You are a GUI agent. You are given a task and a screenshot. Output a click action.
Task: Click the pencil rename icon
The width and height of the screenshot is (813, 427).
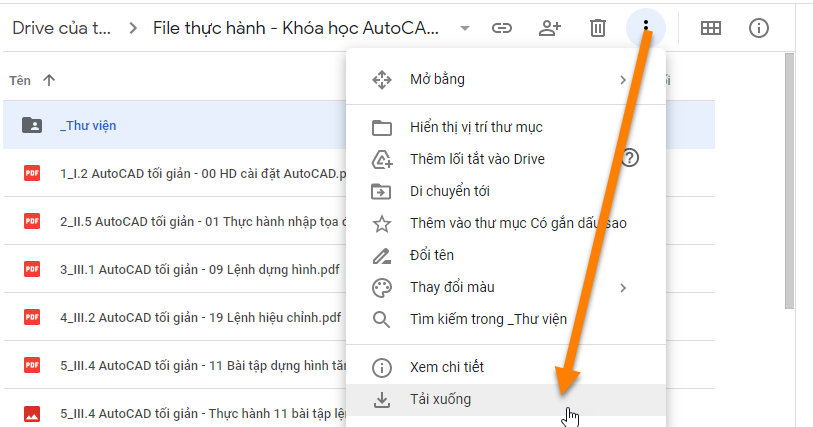382,256
